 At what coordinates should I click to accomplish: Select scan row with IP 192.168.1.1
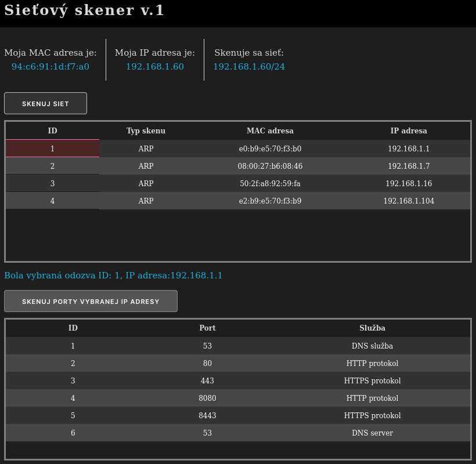pos(408,149)
